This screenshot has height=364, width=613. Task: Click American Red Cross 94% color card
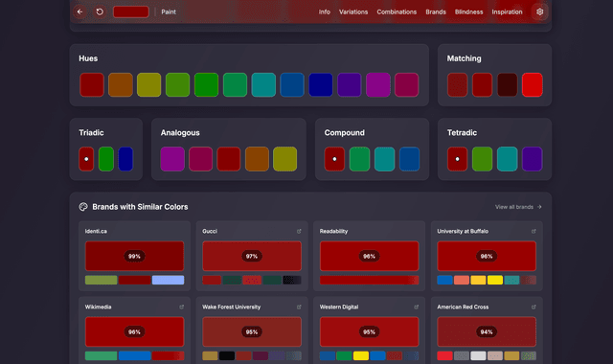point(487,332)
